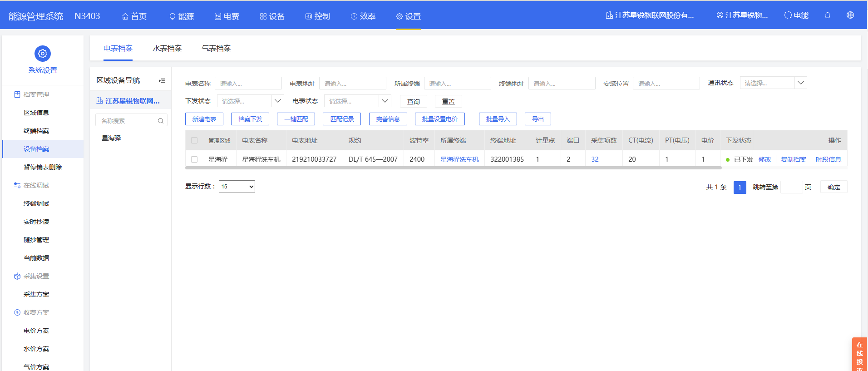
Task: Click the 批量设置电价 button
Action: [440, 119]
